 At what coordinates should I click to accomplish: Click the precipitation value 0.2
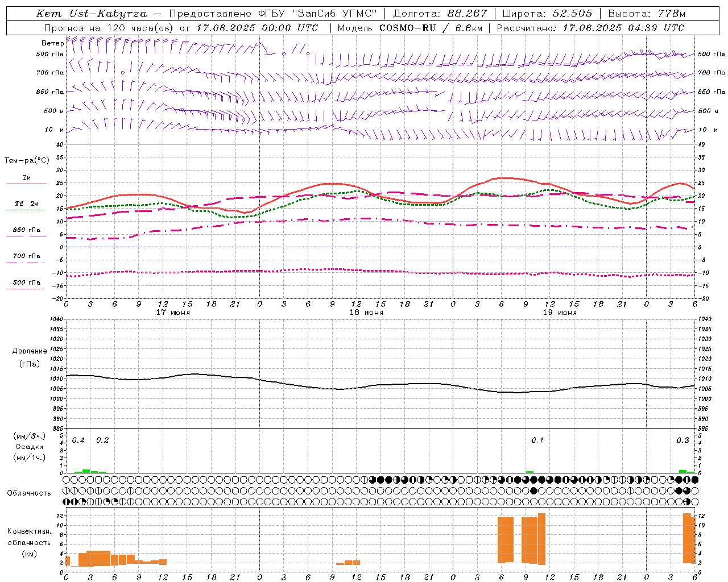[102, 440]
